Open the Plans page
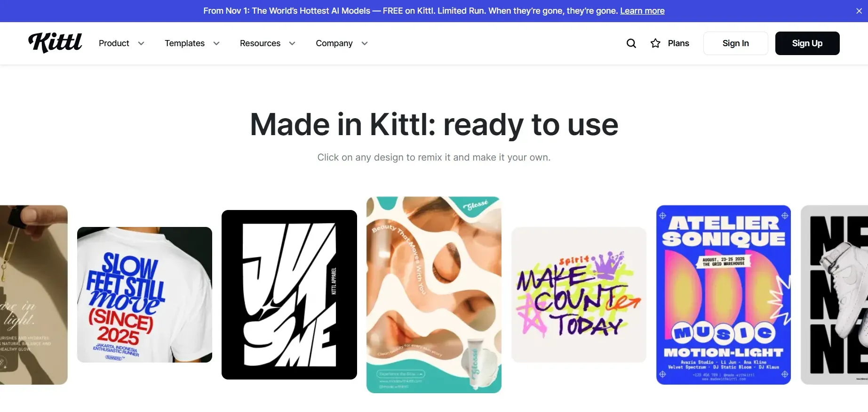 pos(678,43)
